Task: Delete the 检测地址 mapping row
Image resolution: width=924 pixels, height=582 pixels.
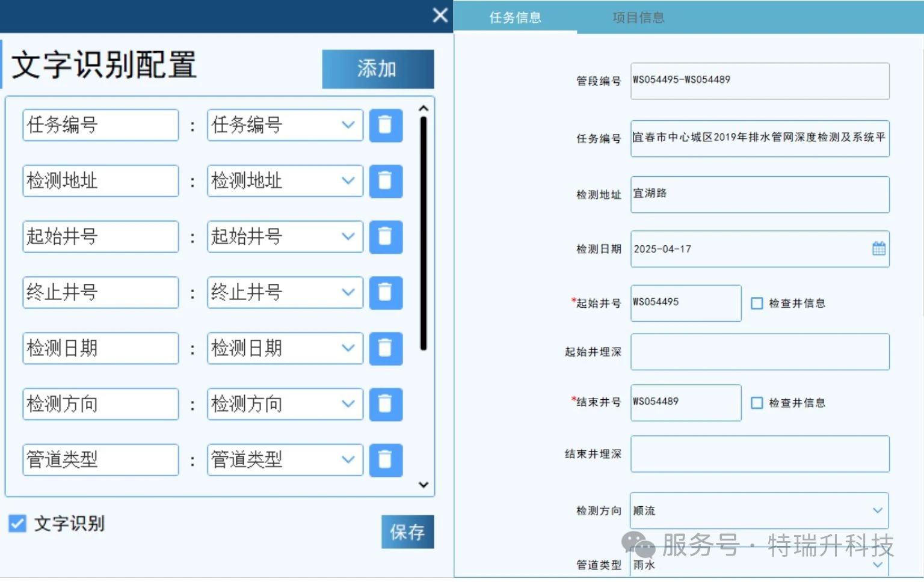Action: click(x=386, y=181)
